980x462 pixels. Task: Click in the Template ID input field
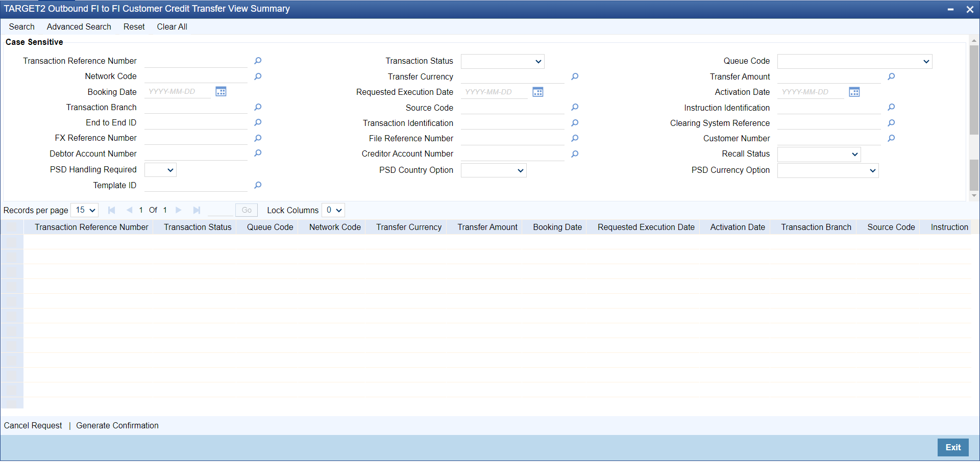[196, 185]
